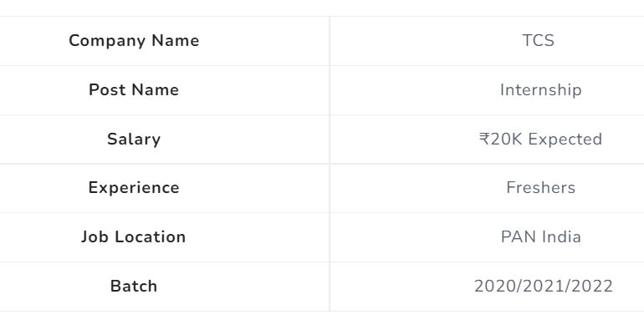Select the ₹20K Expected salary value
Screen dimensions: 644x330
[540, 140]
